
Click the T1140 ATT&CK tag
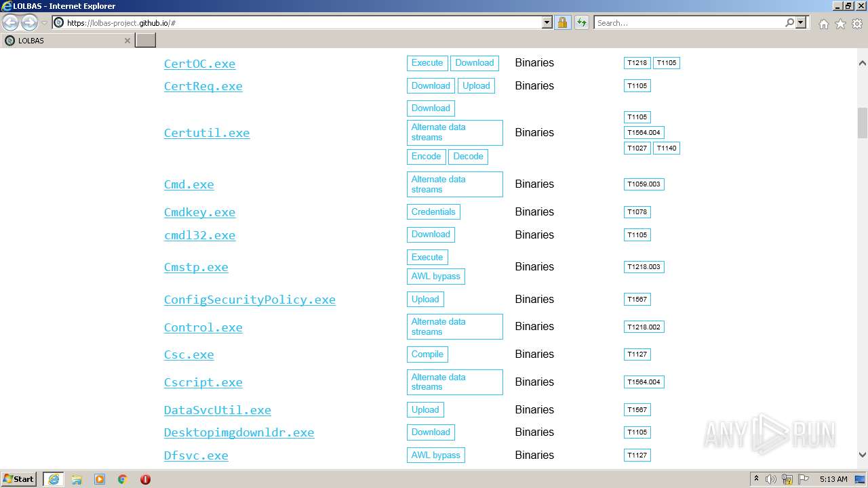667,148
